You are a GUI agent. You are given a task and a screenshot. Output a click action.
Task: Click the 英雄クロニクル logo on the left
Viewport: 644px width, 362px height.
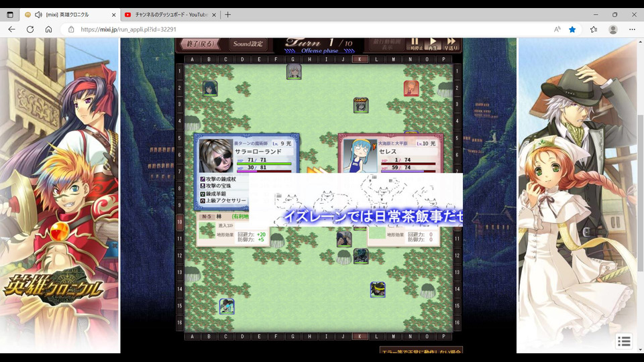pyautogui.click(x=52, y=288)
